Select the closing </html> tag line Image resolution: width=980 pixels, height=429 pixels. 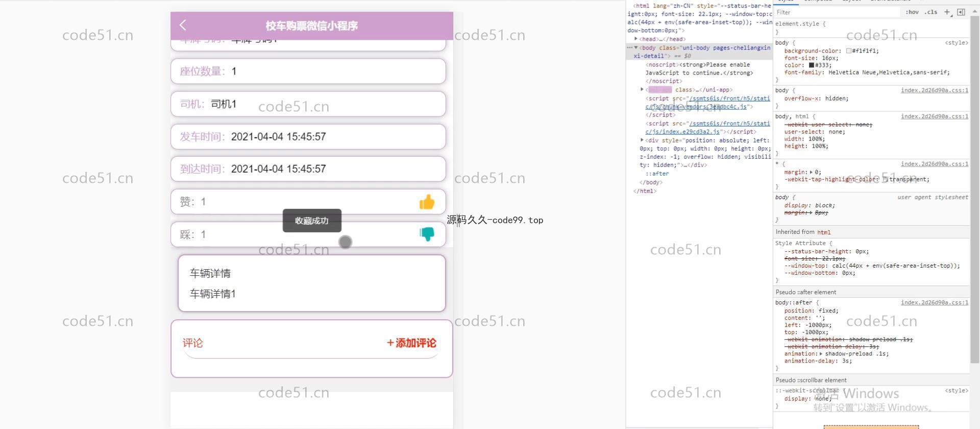click(645, 191)
